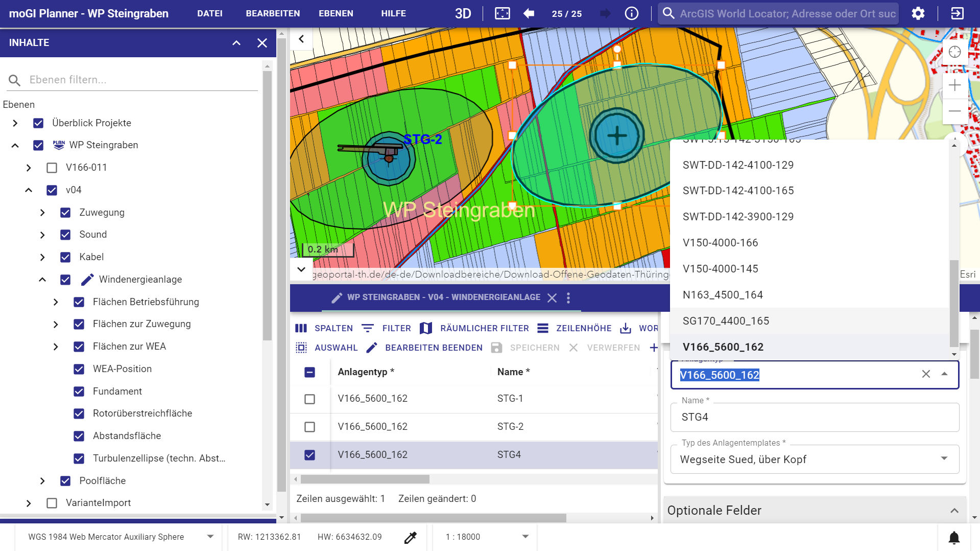Open the Spalten column chooser
The width and height of the screenshot is (980, 551).
324,328
